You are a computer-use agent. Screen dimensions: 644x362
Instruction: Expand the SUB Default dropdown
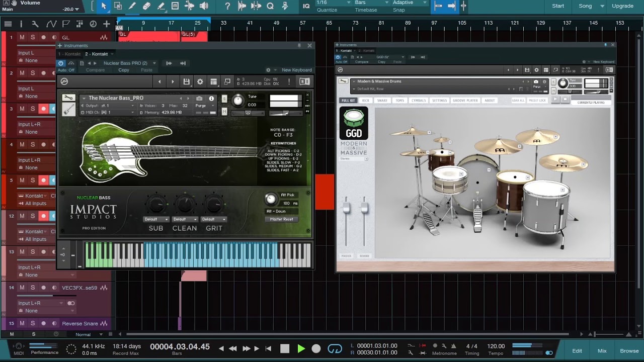click(156, 219)
